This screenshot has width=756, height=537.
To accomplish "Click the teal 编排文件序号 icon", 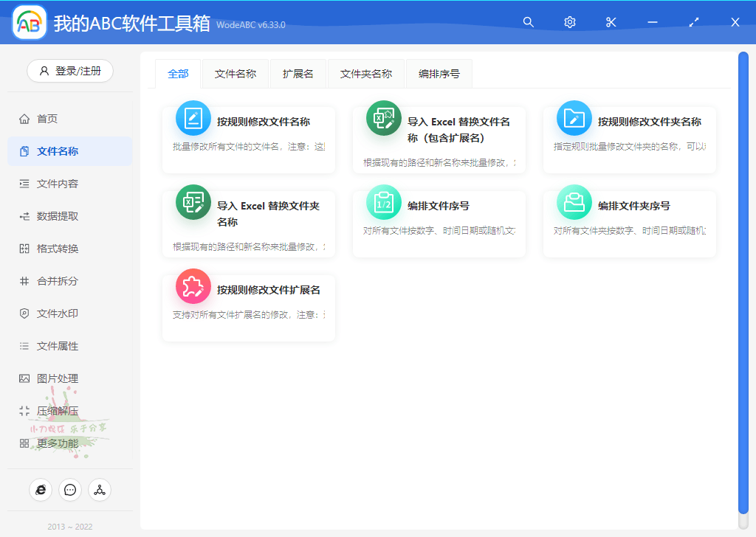I will point(383,202).
